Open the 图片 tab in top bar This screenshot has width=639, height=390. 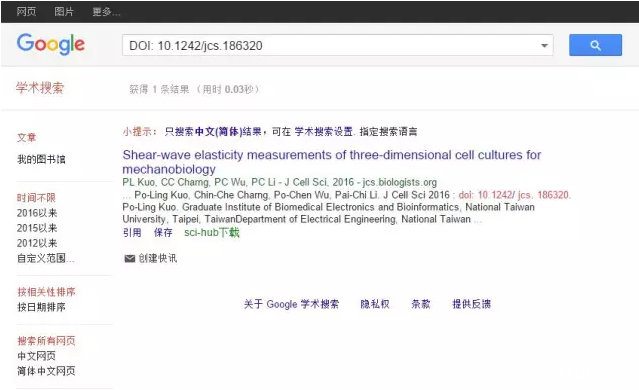(x=64, y=11)
